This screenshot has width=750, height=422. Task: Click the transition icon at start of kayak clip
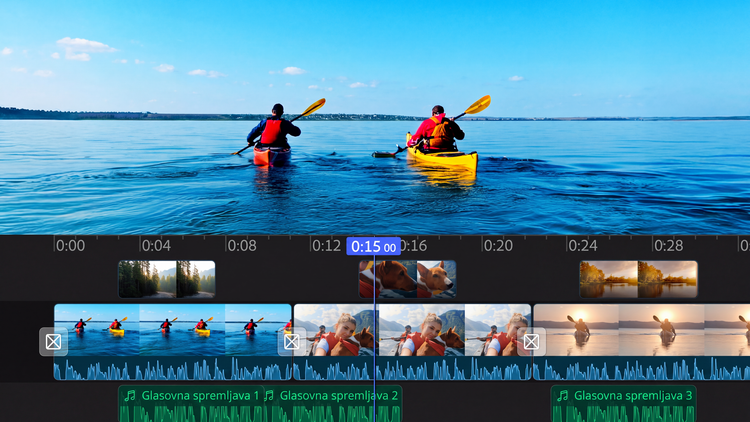(x=53, y=342)
